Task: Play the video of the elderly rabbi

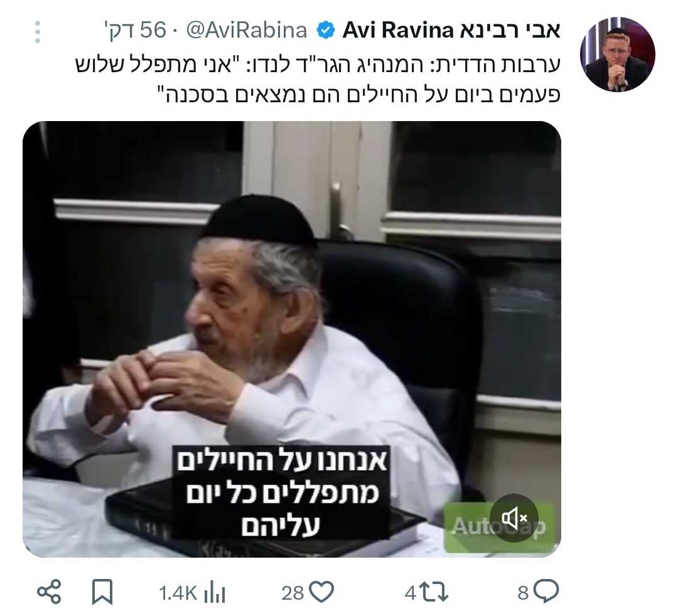Action: pyautogui.click(x=292, y=339)
